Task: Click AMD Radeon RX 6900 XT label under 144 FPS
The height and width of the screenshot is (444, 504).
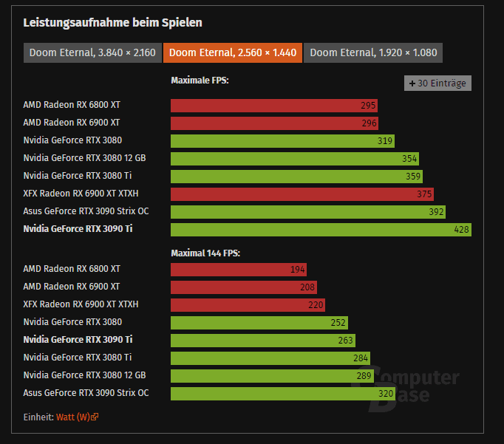Action: 72,287
